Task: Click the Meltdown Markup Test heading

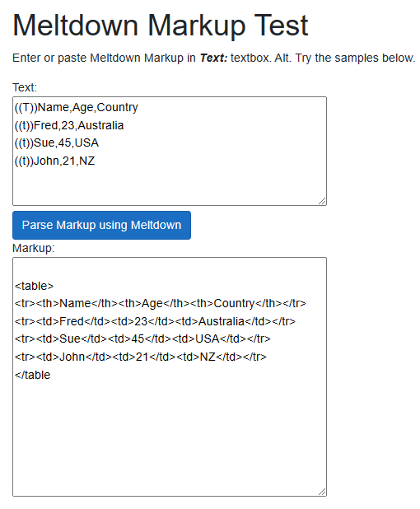Action: 161,25
